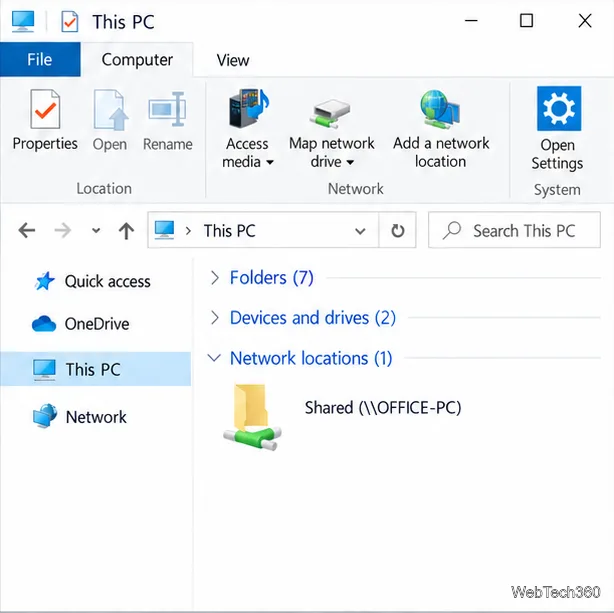Click Network locations (1) heading text

coord(311,358)
